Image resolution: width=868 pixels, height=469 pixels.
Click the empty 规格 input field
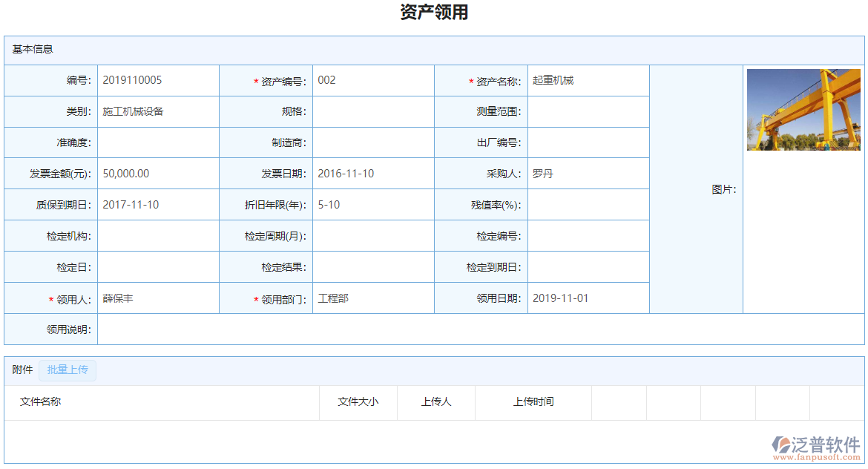pos(372,111)
